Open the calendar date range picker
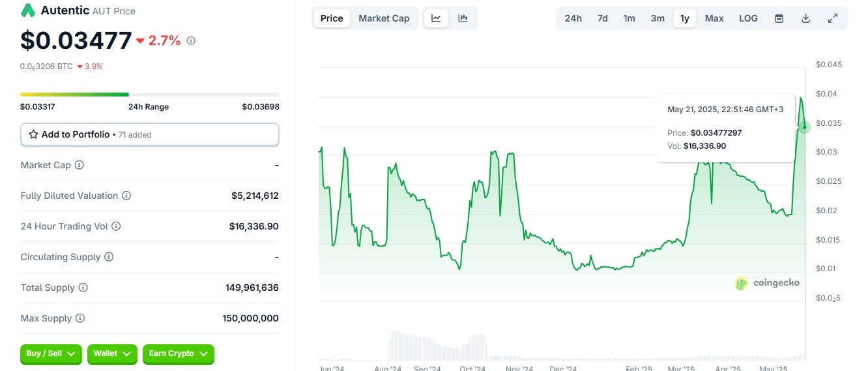868x371 pixels. 779,18
